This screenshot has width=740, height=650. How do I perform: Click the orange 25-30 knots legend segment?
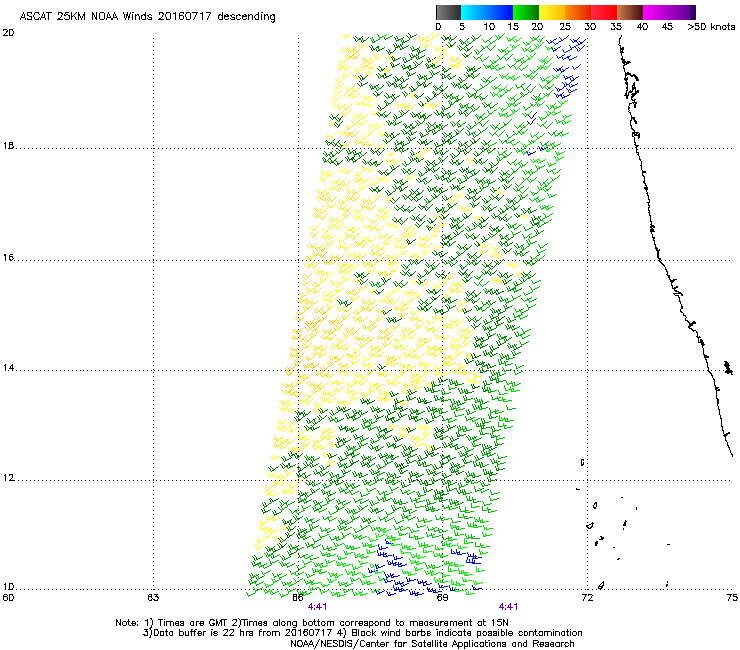[578, 12]
